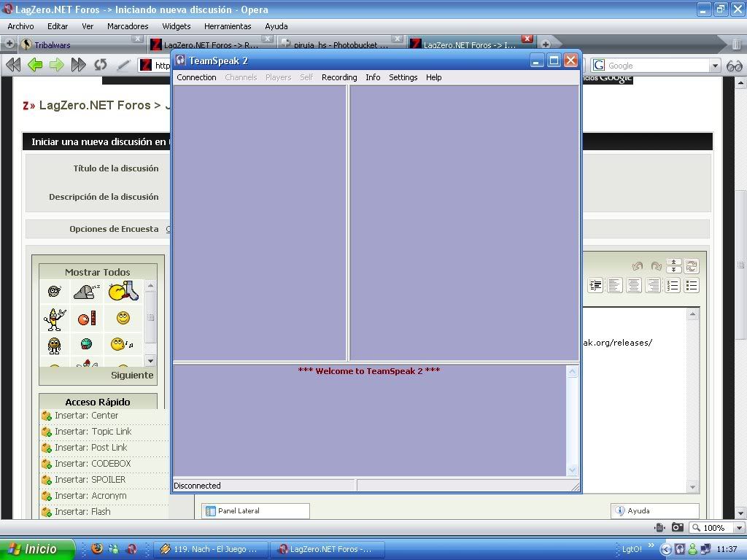Insert a bulleted list in the editor

click(692, 285)
